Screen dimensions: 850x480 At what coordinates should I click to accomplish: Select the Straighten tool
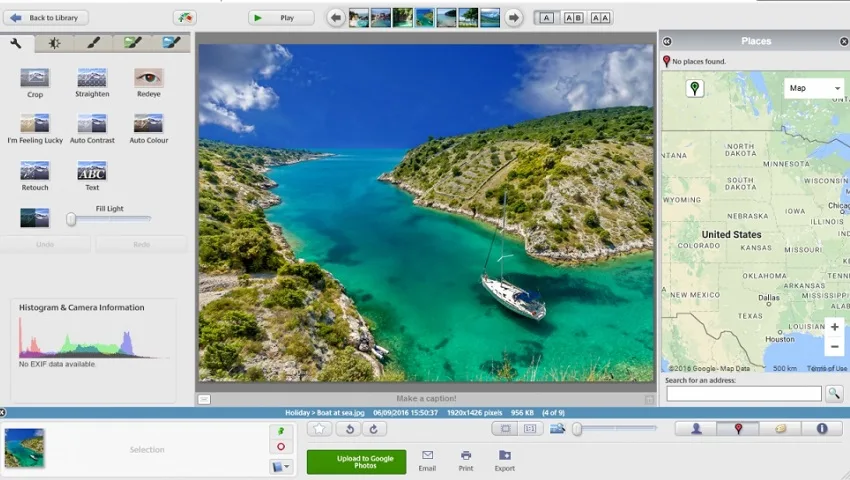pos(92,82)
